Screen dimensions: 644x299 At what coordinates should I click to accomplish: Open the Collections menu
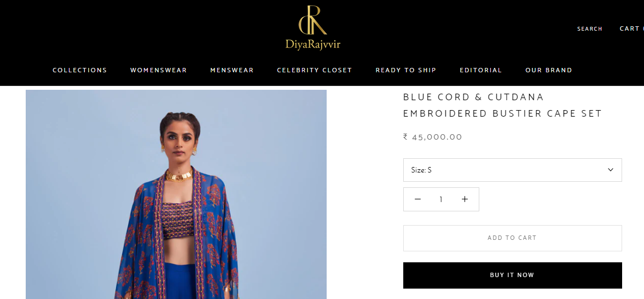80,70
